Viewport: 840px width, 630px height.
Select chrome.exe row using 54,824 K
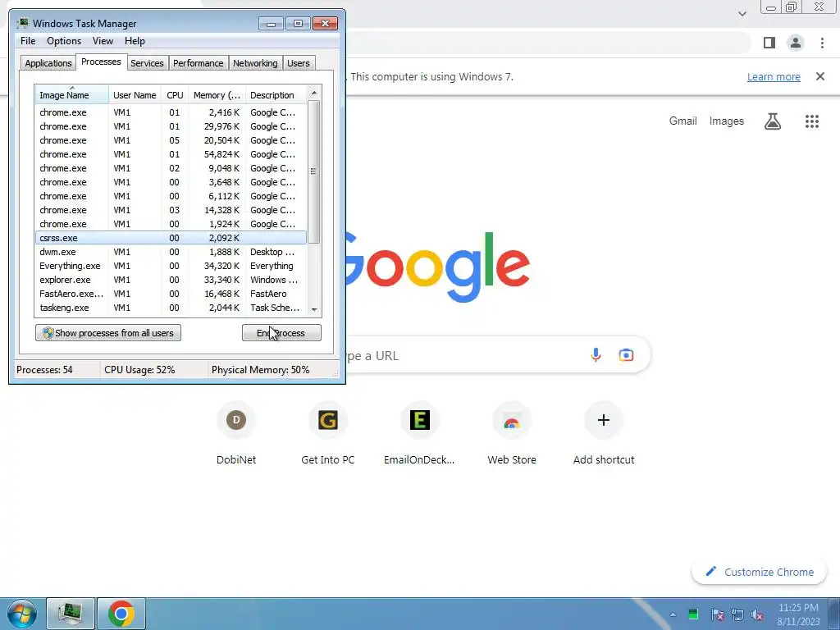[171, 154]
